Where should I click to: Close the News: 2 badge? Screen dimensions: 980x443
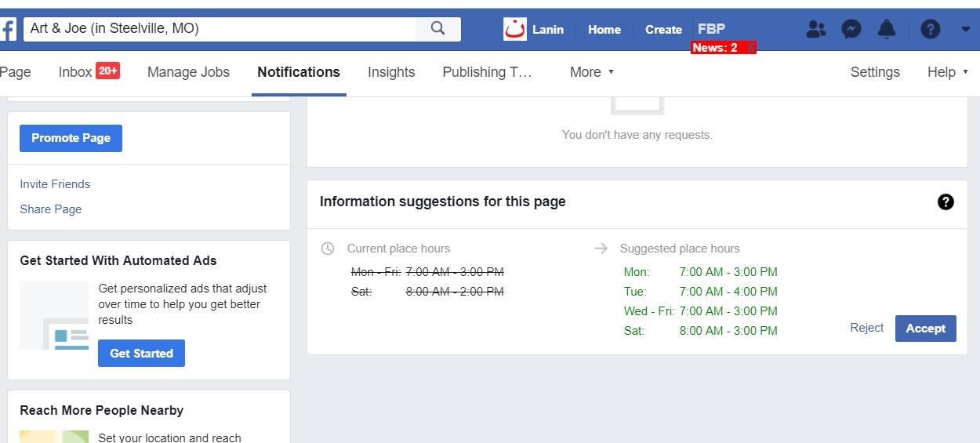click(750, 48)
